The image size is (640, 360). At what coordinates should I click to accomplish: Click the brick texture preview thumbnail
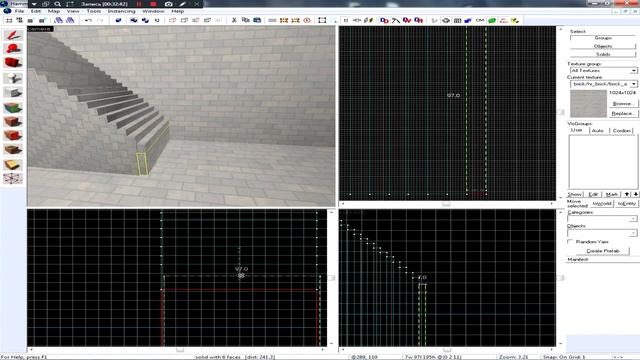[x=588, y=104]
